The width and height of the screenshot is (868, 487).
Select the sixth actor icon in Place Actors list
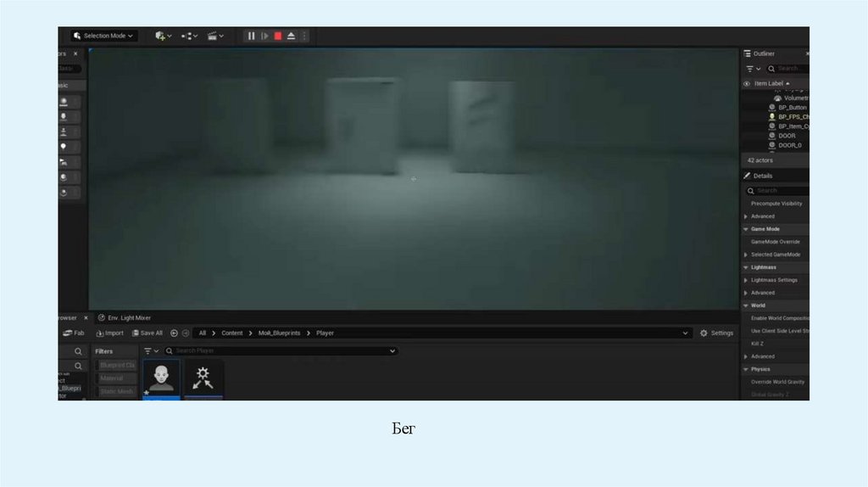[64, 177]
